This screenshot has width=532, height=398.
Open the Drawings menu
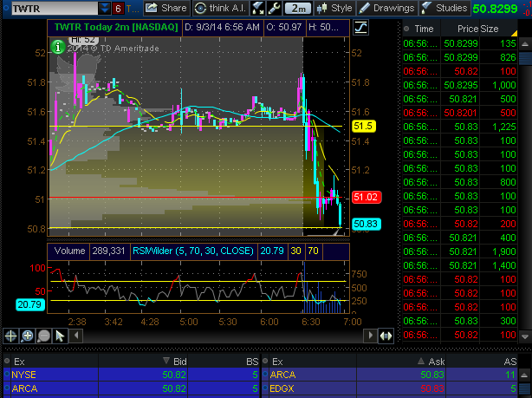386,8
